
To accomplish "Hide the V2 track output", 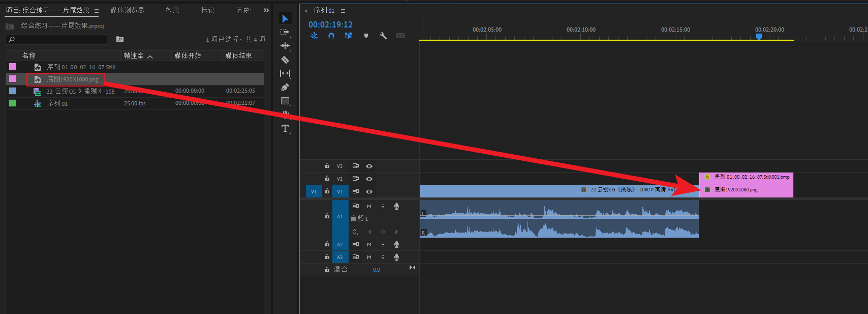I will pyautogui.click(x=369, y=179).
